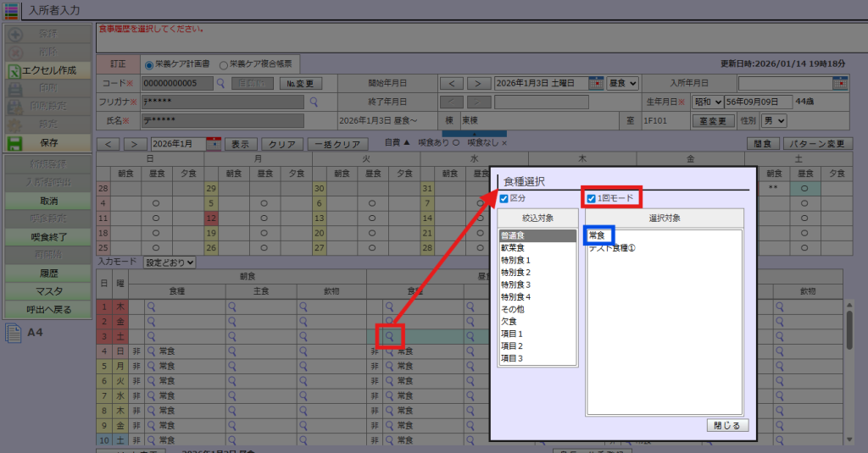Select the 栄養ケア複合帳票 radio button
This screenshot has height=453, width=868.
pyautogui.click(x=224, y=64)
